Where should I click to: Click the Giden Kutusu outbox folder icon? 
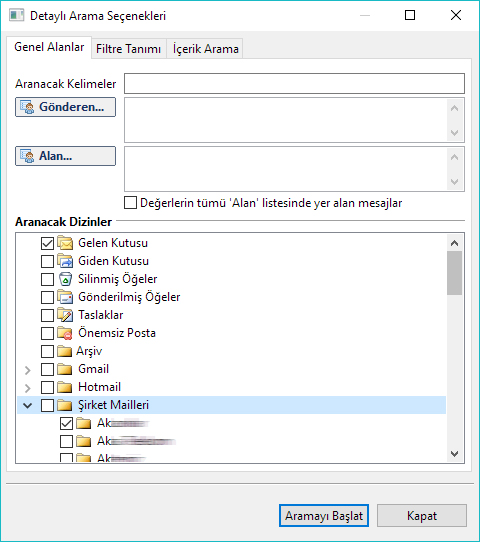click(x=65, y=261)
